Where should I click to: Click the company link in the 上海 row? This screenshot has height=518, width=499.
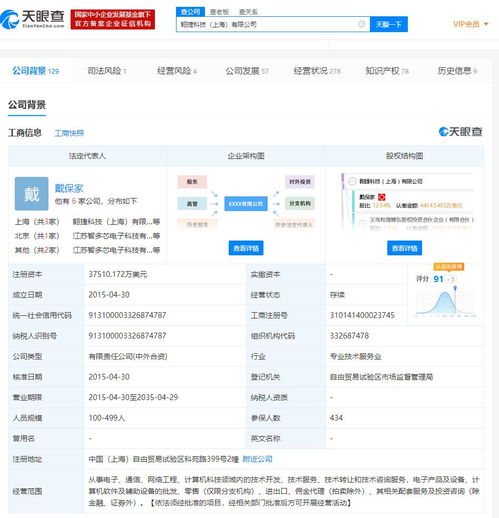[x=116, y=222]
